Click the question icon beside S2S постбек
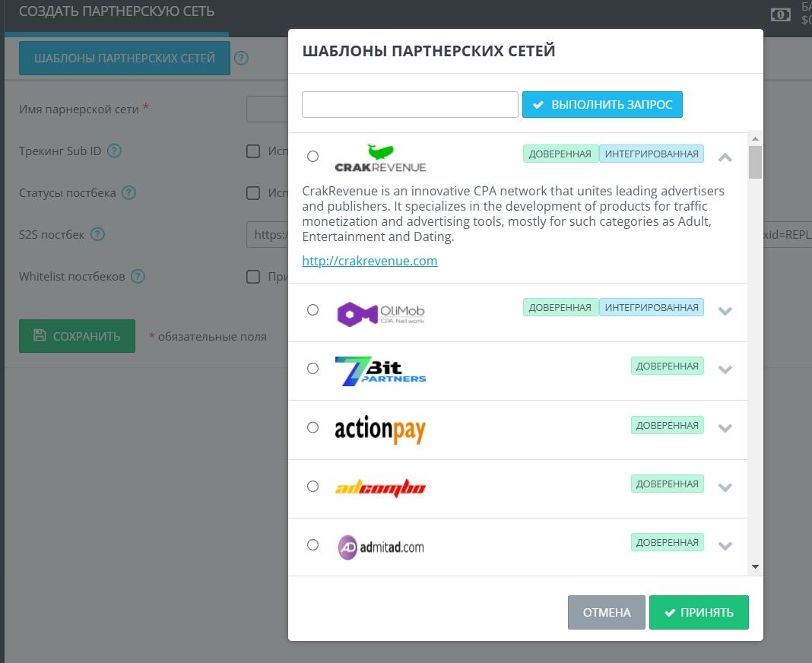This screenshot has width=812, height=663. pyautogui.click(x=97, y=234)
